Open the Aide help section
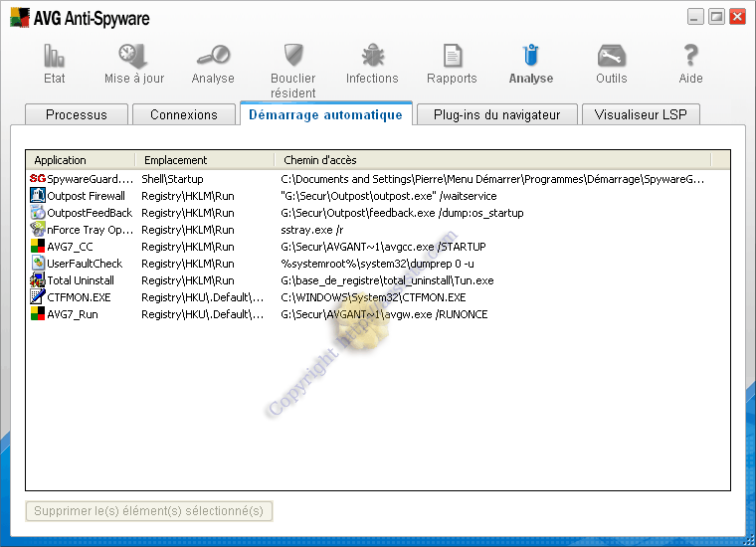Screen dimensions: 756x547 (691, 64)
